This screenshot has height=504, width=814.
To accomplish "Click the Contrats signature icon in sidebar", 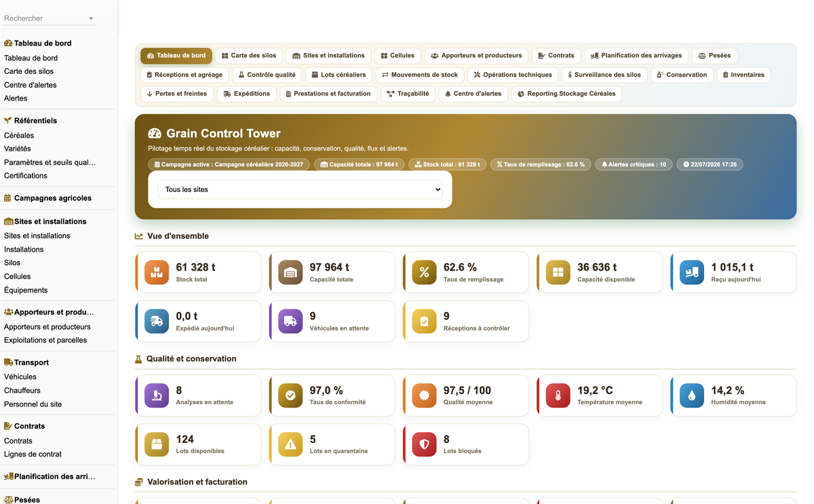I will click(x=8, y=426).
